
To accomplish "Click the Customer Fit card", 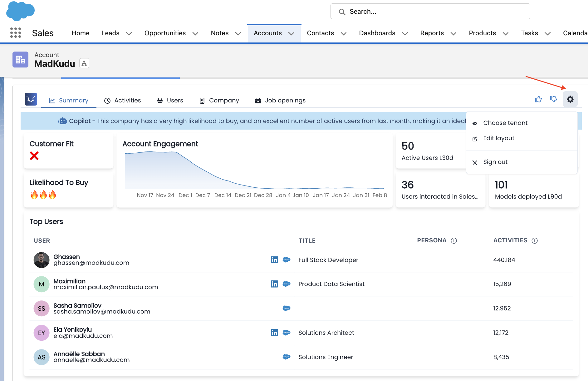I will (68, 151).
